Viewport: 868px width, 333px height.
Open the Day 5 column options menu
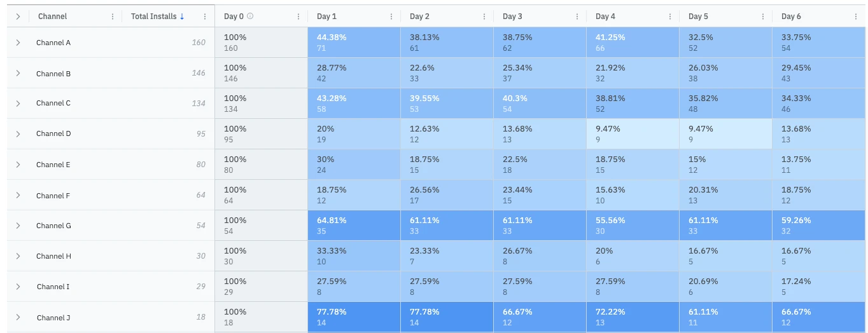(763, 17)
